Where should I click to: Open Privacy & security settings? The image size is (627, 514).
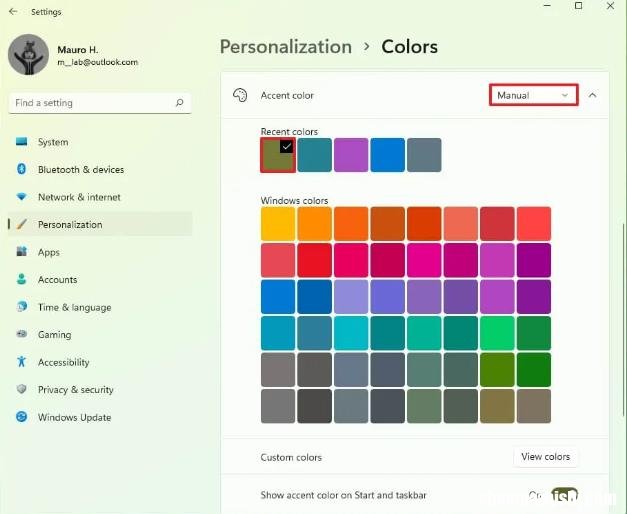click(x=100, y=389)
